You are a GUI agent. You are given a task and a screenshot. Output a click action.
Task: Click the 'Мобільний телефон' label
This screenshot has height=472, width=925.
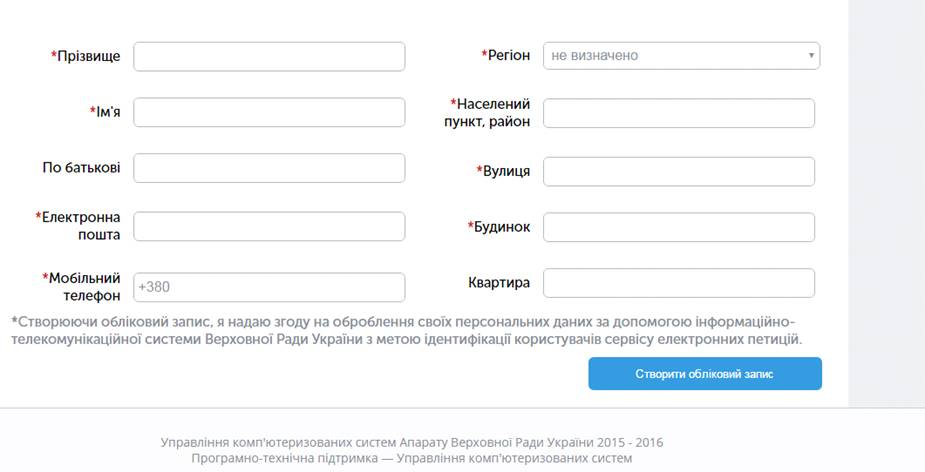coord(84,286)
